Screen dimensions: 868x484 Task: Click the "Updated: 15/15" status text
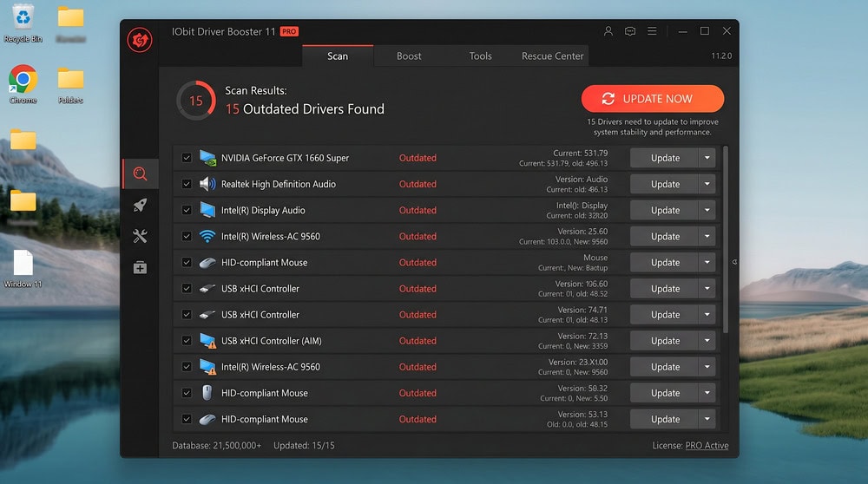[304, 445]
